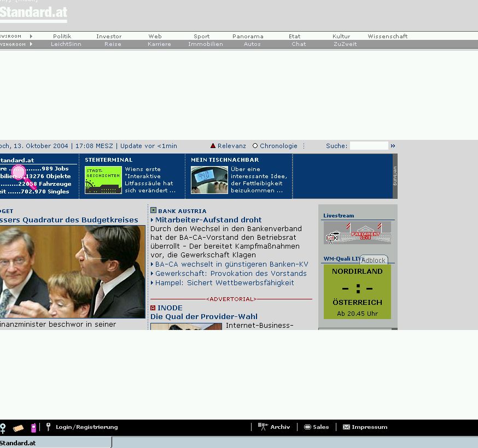Click the derStandard.at logo at top
Image resolution: width=478 pixels, height=448 pixels.
33,14
